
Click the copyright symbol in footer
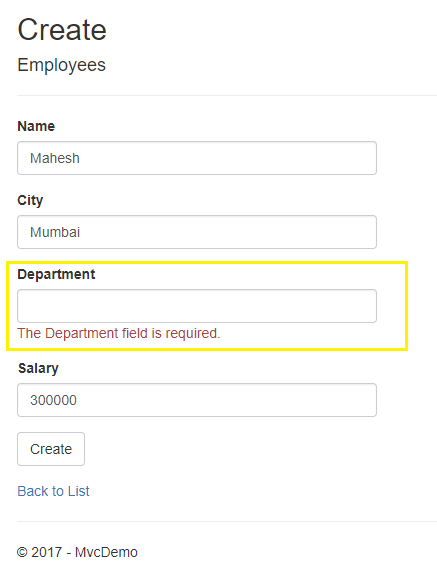pos(22,552)
